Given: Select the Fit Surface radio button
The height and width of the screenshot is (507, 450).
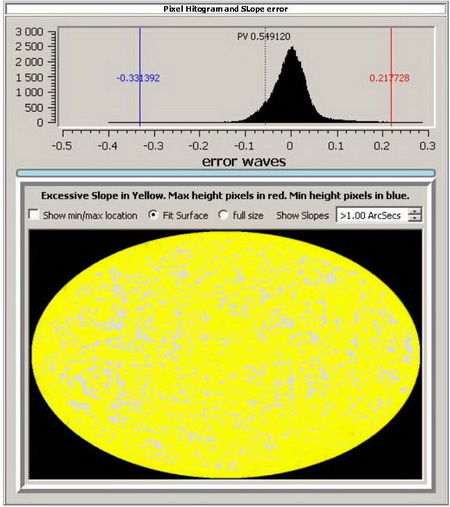Looking at the screenshot, I should point(153,215).
